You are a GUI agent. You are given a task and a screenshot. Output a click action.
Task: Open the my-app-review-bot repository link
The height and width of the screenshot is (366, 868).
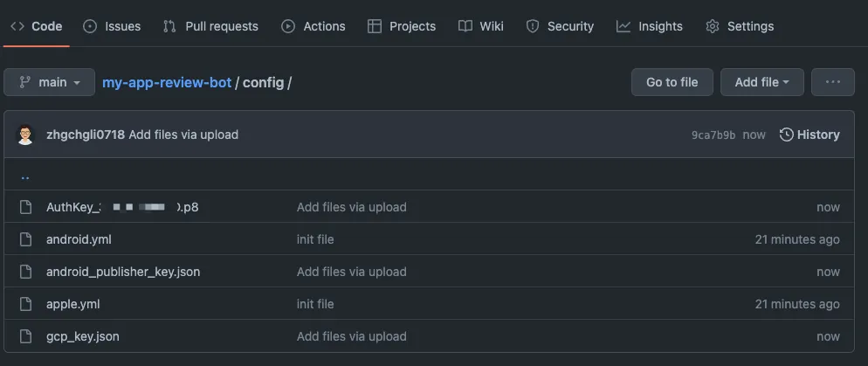(x=167, y=82)
